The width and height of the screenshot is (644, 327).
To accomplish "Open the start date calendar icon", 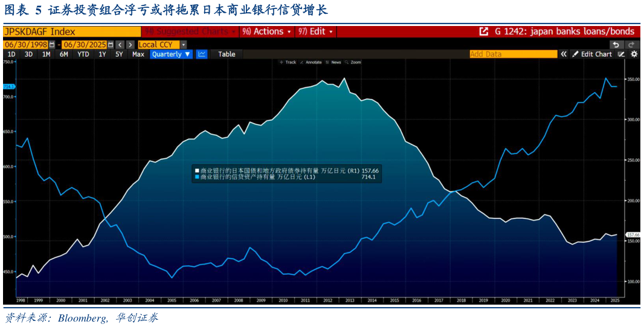I will [x=52, y=45].
